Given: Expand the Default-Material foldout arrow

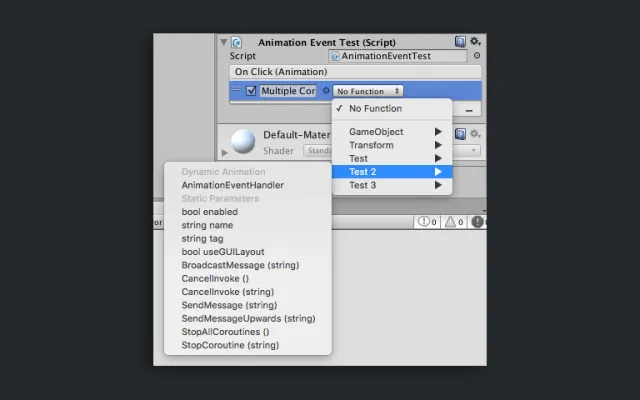Looking at the screenshot, I should click(x=224, y=153).
